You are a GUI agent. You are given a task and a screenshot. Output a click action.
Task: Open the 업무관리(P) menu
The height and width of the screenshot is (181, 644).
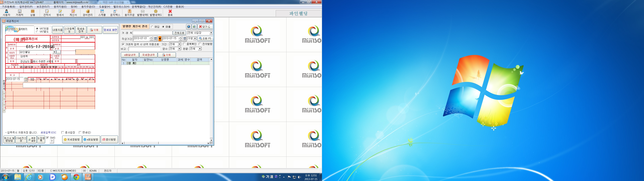pyautogui.click(x=26, y=7)
